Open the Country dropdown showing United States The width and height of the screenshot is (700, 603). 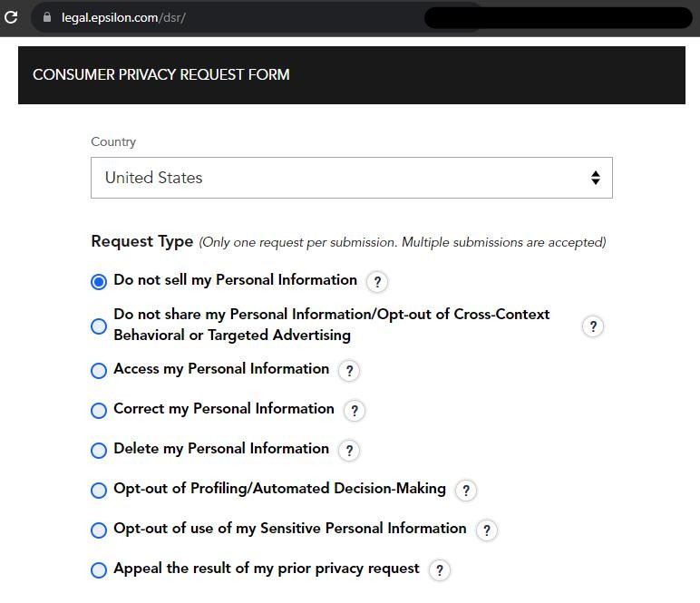click(x=351, y=178)
